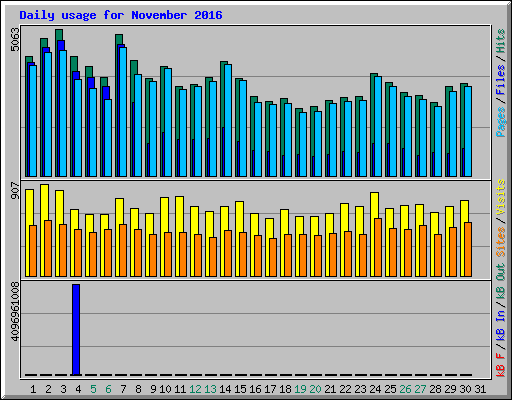Click the yellow "Visits" legend label
This screenshot has width=512, height=400.
click(500, 197)
